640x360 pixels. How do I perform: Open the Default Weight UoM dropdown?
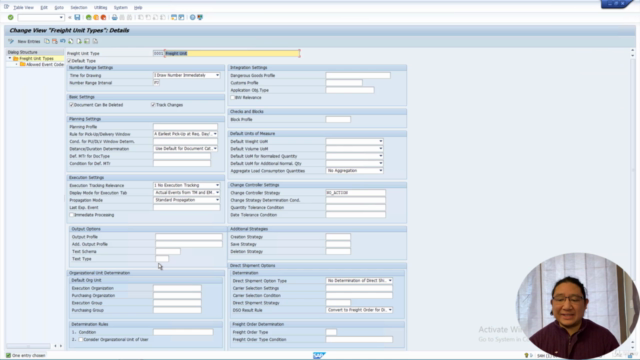pyautogui.click(x=381, y=141)
